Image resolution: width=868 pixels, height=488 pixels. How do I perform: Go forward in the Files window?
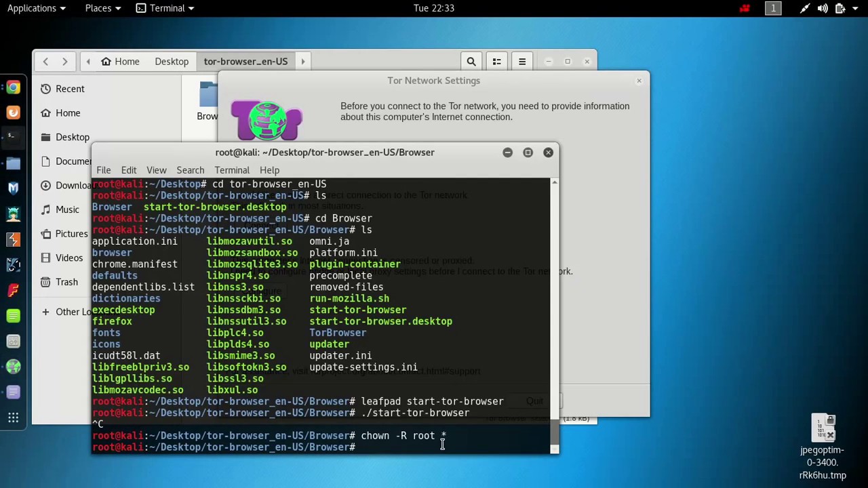pos(64,62)
